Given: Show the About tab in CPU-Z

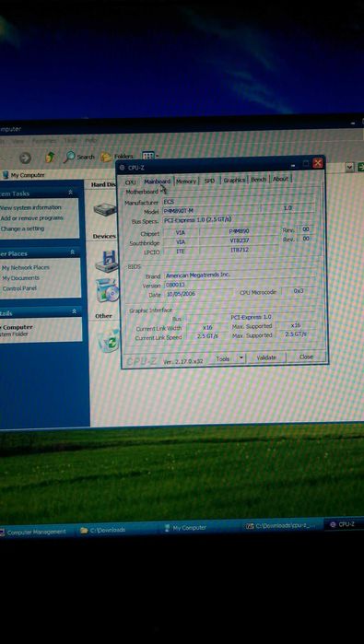Looking at the screenshot, I should tap(280, 179).
